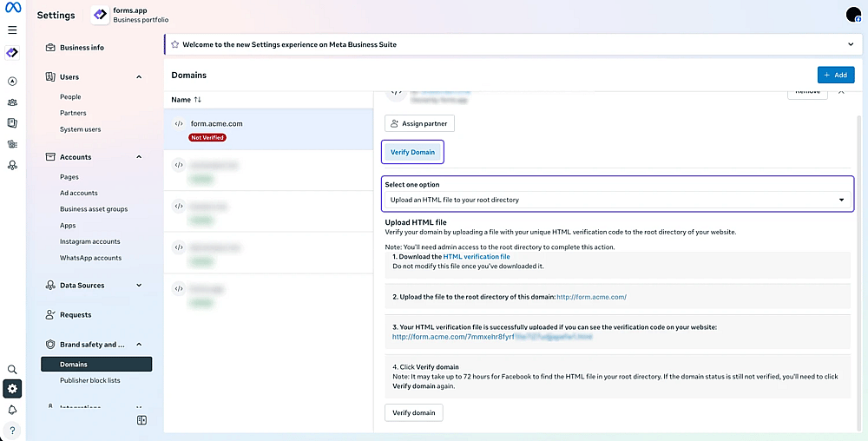The image size is (868, 441).
Task: Open the linked circles icon in left rail
Action: point(12,165)
